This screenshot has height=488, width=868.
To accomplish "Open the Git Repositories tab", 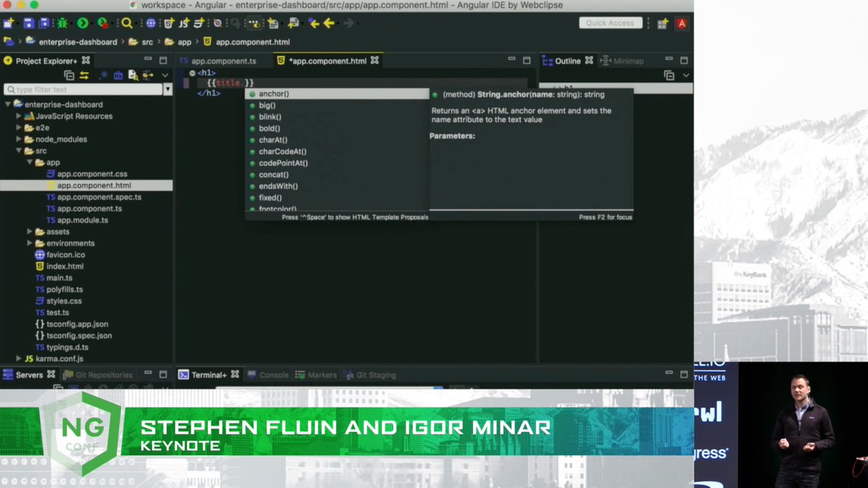I will (x=98, y=375).
